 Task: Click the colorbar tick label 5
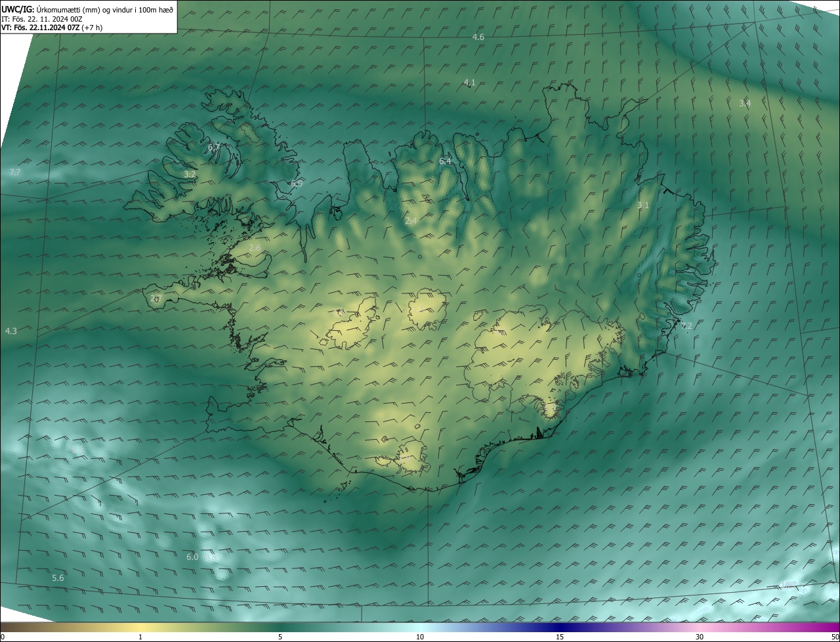[x=280, y=637]
